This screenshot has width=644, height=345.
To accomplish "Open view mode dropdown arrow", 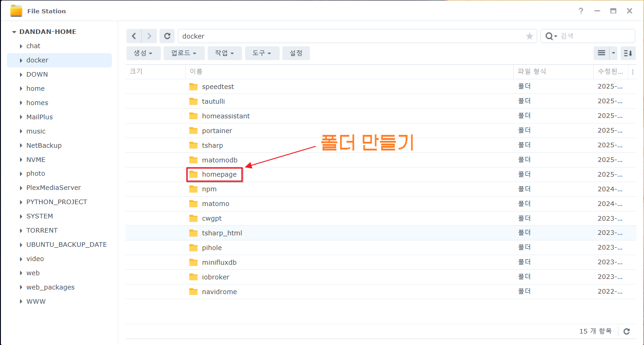I will pyautogui.click(x=613, y=53).
